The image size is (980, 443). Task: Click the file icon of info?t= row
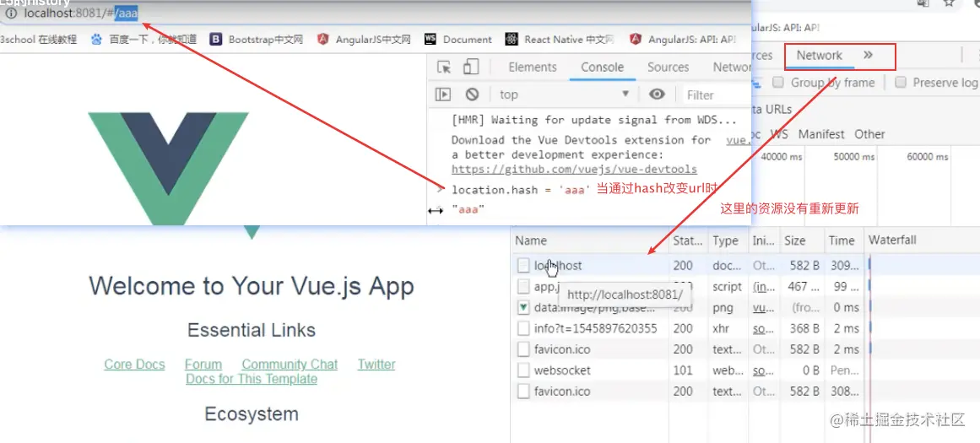(x=523, y=328)
